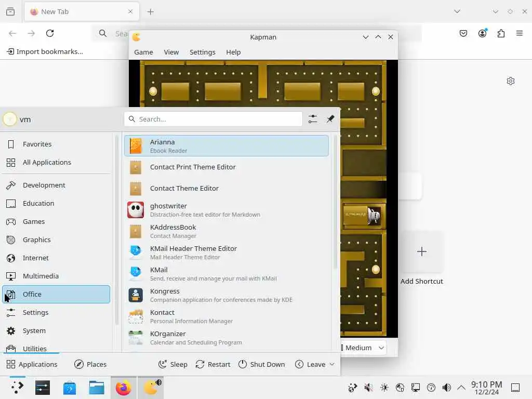Open System category
This screenshot has height=399, width=532.
[56, 331]
